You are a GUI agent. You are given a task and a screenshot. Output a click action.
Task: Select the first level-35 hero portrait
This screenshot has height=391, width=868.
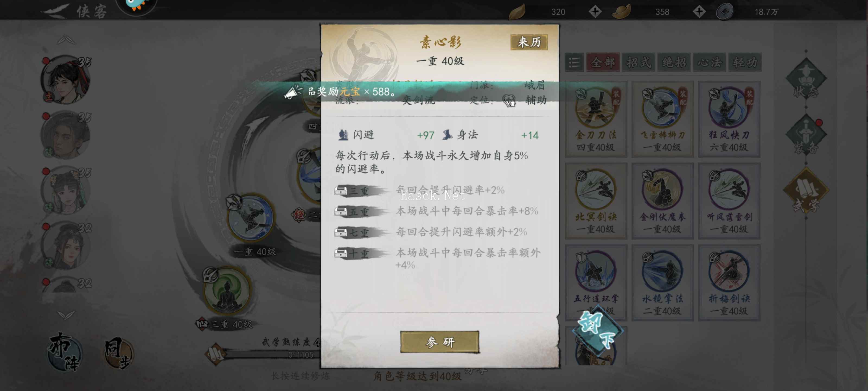click(66, 80)
